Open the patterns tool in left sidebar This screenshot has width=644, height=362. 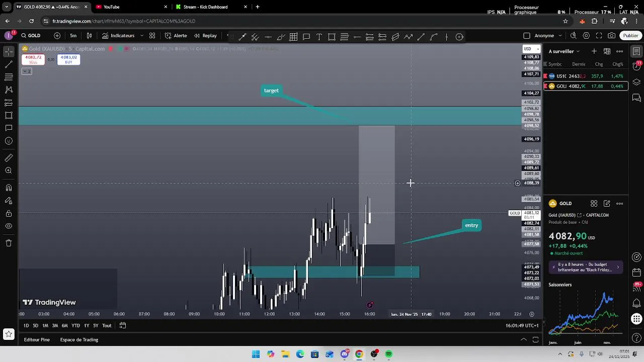[9, 89]
